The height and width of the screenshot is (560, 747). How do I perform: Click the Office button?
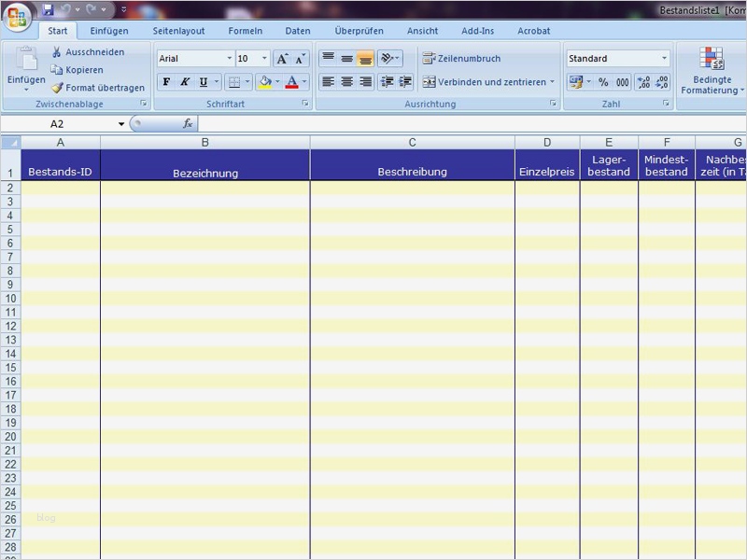tap(18, 17)
